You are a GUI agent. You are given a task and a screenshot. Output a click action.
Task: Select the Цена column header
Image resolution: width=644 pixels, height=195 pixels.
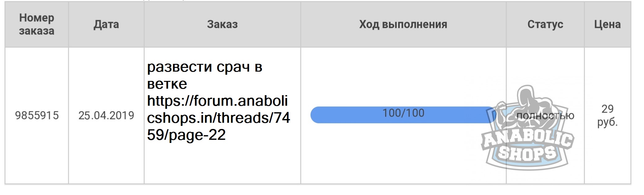click(x=607, y=24)
